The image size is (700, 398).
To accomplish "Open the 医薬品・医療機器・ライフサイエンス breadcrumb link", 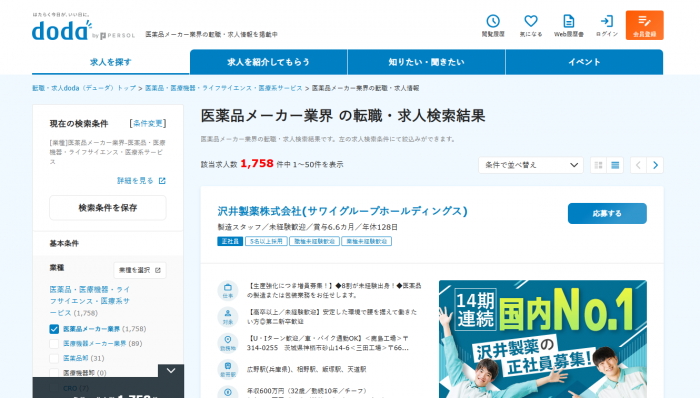I will pos(224,88).
